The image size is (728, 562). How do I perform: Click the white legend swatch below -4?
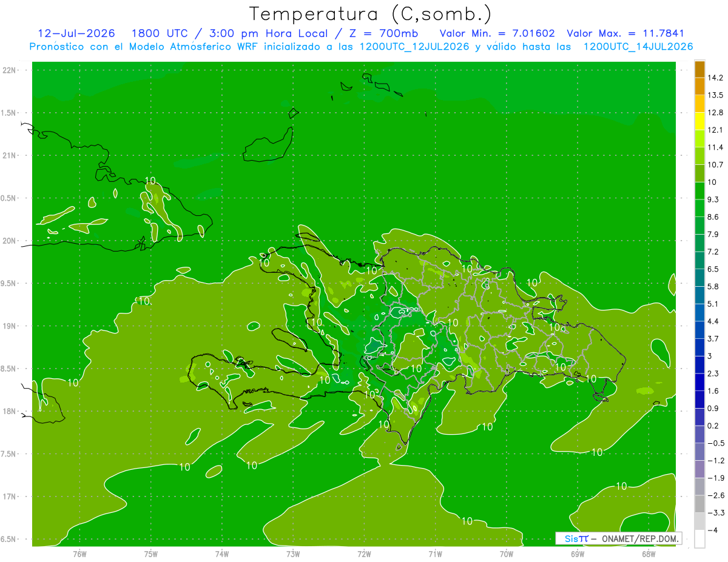click(x=699, y=538)
